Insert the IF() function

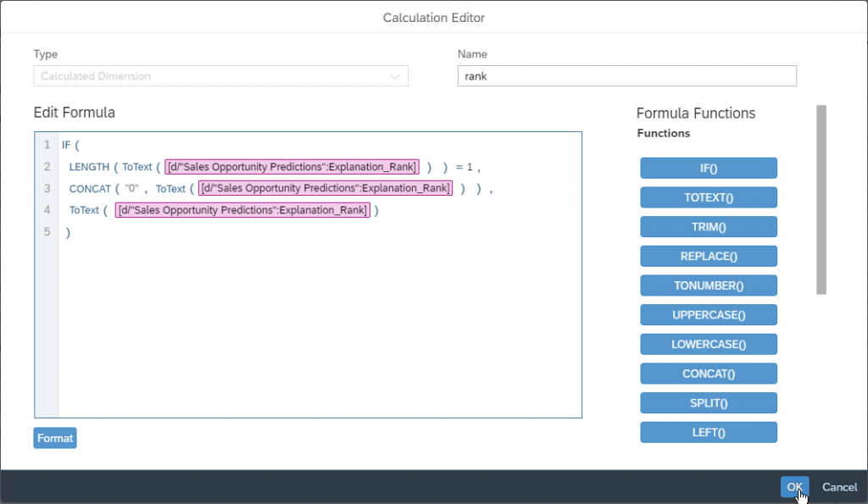click(709, 169)
